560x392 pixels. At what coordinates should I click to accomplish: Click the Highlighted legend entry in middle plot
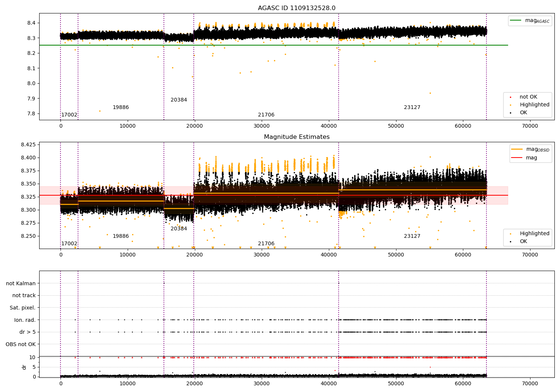534,234
